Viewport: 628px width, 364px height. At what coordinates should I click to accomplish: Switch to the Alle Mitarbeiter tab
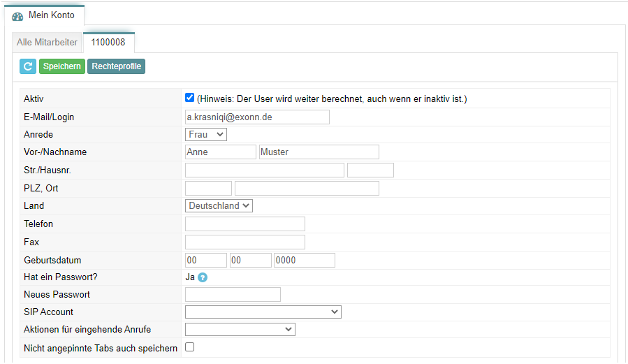[47, 43]
